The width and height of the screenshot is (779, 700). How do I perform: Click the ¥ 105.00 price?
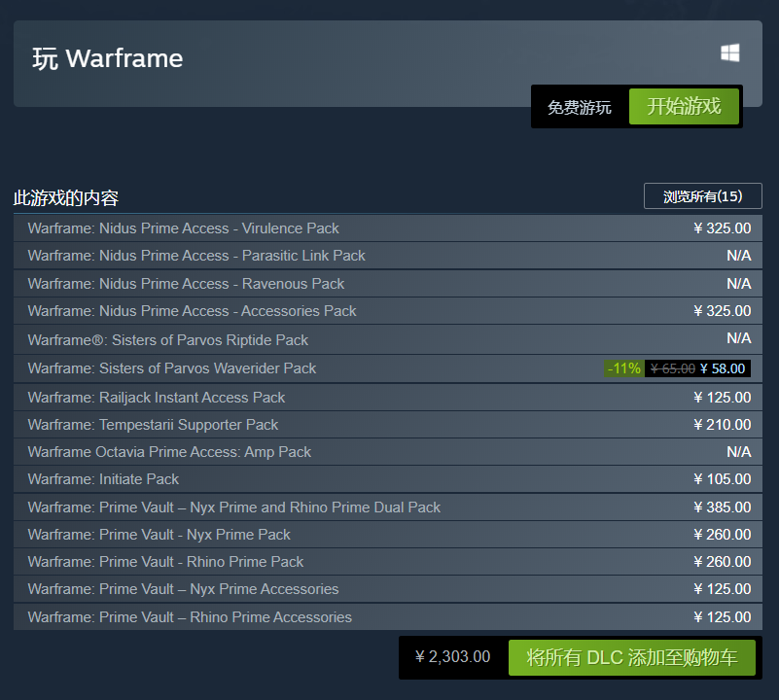(723, 479)
